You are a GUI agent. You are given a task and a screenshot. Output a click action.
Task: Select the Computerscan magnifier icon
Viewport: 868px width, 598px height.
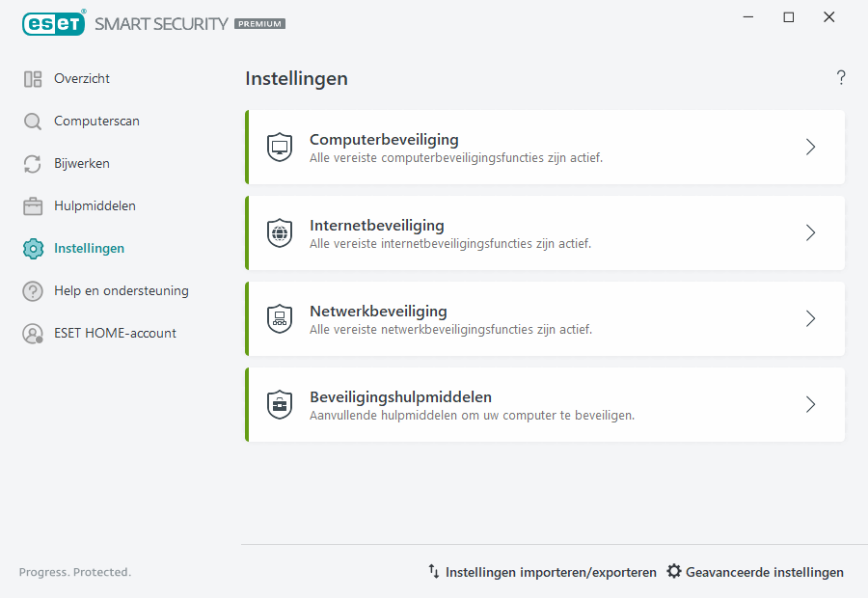pyautogui.click(x=32, y=122)
